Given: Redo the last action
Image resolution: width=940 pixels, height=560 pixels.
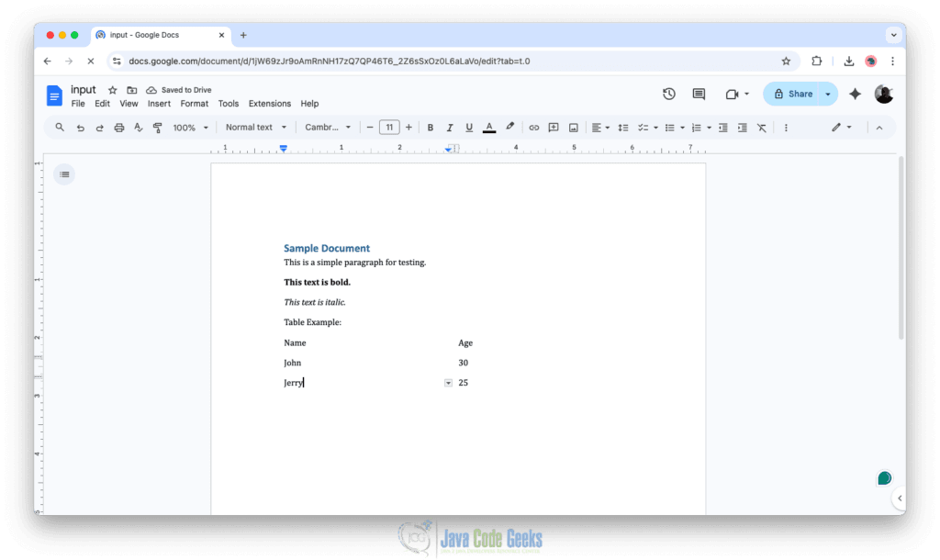Looking at the screenshot, I should point(99,128).
